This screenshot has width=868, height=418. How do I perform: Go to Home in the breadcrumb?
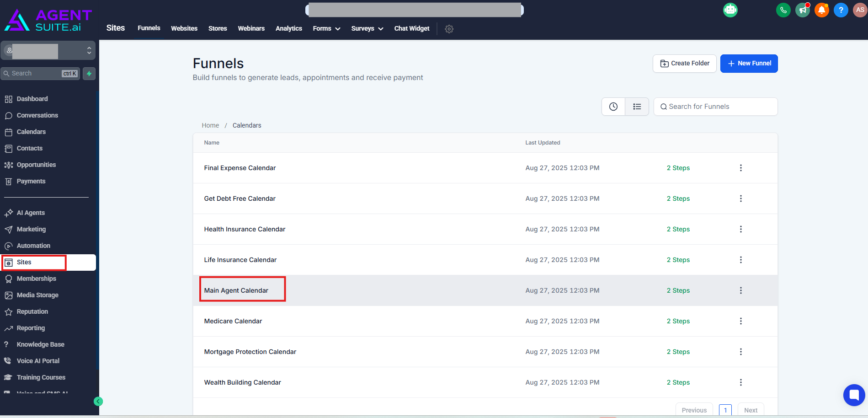pyautogui.click(x=210, y=125)
